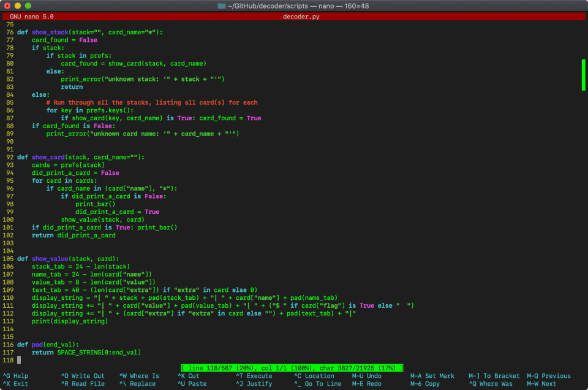Select the ^X Exit shortcut

[16, 384]
